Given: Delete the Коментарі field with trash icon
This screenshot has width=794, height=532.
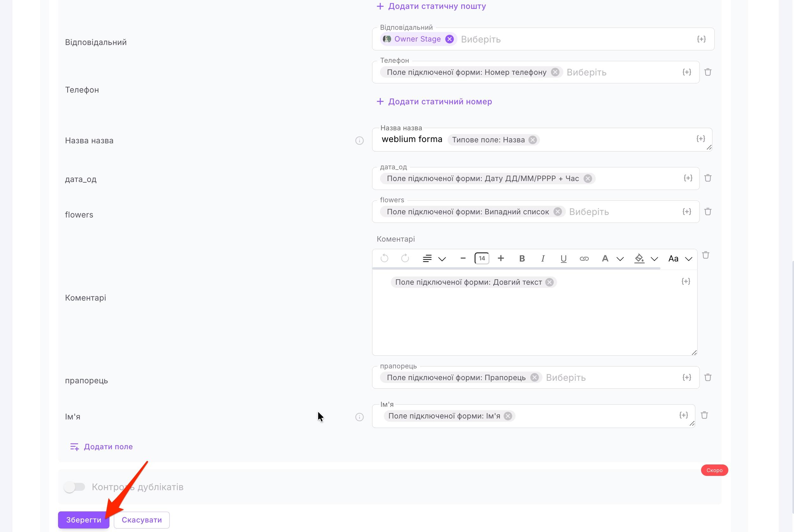Looking at the screenshot, I should click(706, 255).
